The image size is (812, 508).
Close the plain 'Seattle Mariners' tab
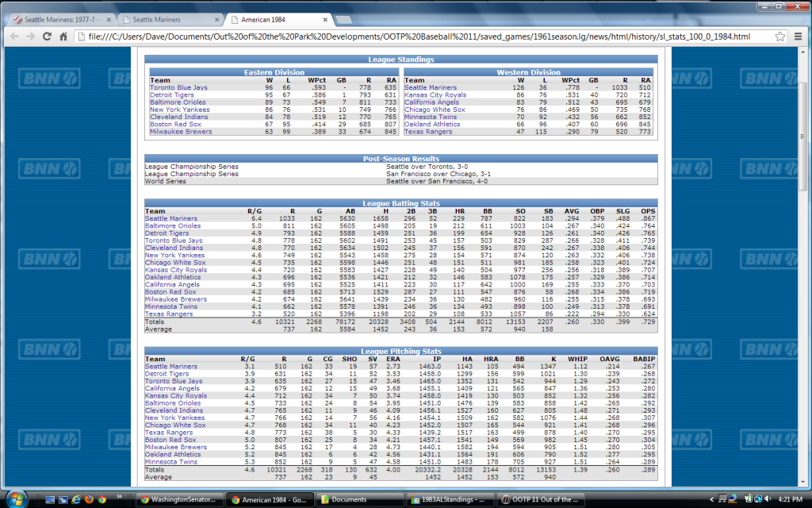pos(216,20)
